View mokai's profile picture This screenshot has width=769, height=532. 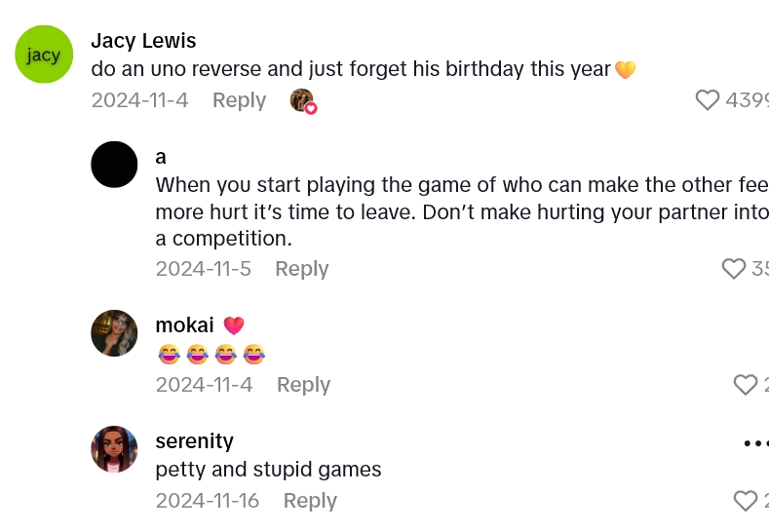pos(114,333)
